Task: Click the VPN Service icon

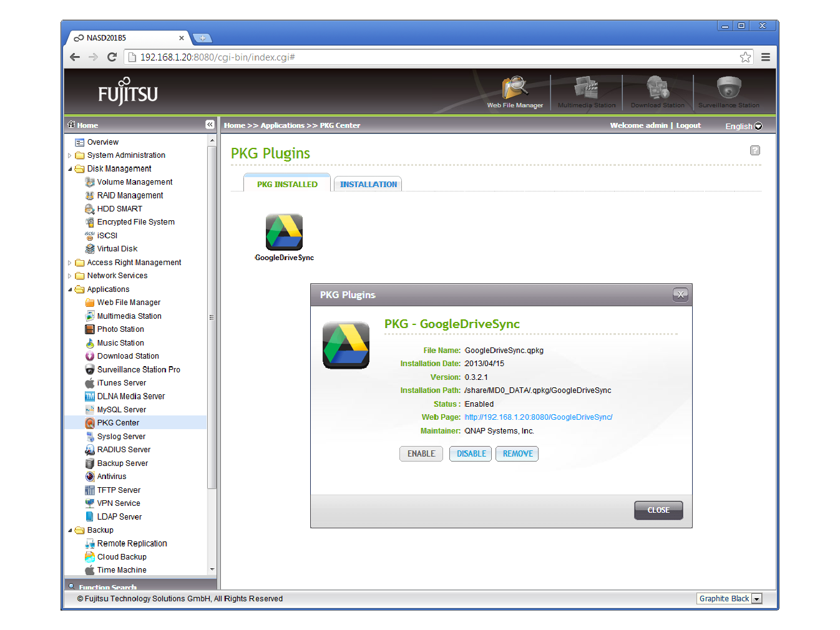Action: coord(90,503)
